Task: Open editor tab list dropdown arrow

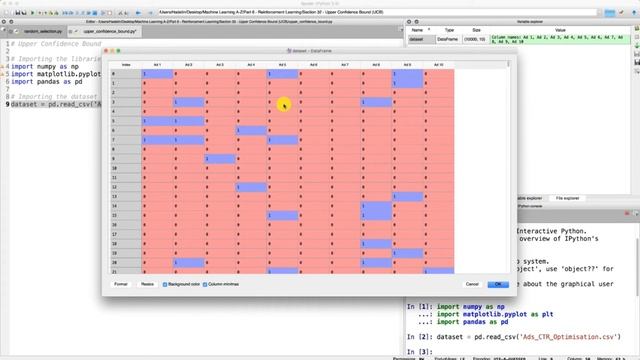Action: [x=401, y=30]
